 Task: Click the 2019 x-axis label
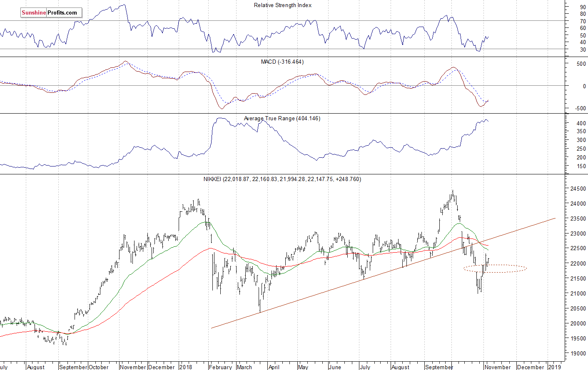[554, 367]
